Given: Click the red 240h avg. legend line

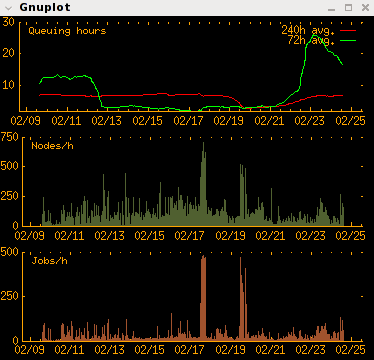Looking at the screenshot, I should (x=348, y=30).
